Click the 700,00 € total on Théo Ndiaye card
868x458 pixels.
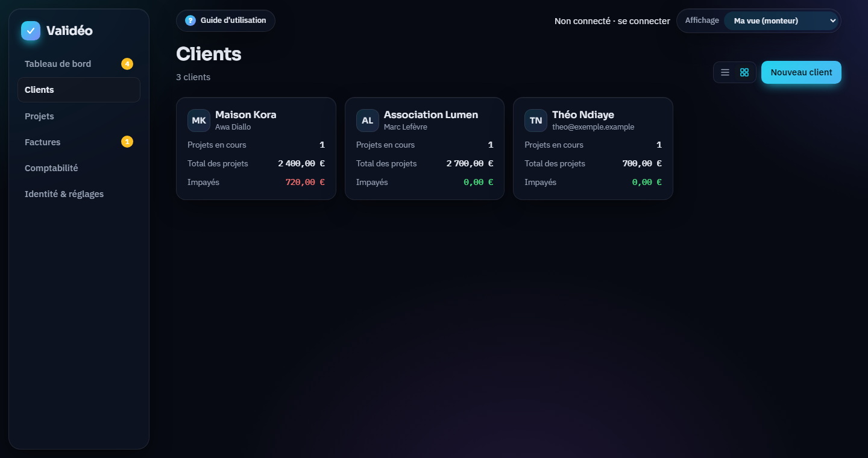point(642,163)
